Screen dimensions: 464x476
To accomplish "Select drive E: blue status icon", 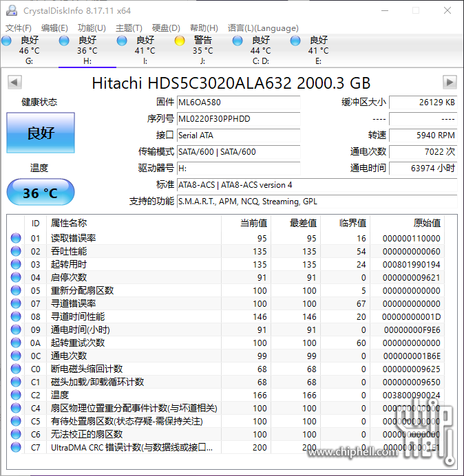I will point(295,41).
